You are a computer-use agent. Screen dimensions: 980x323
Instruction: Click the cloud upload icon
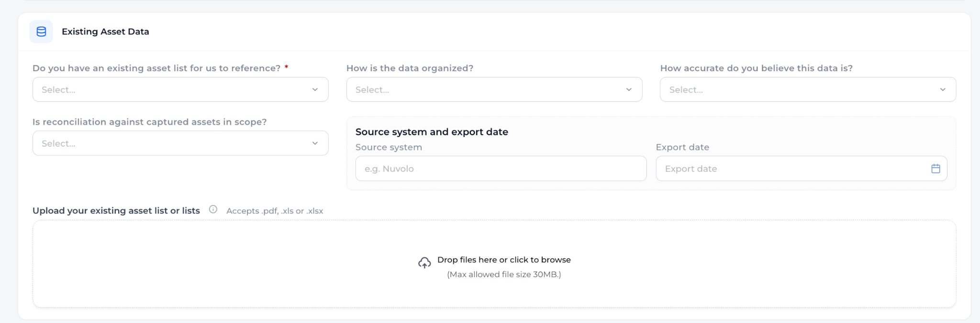424,263
